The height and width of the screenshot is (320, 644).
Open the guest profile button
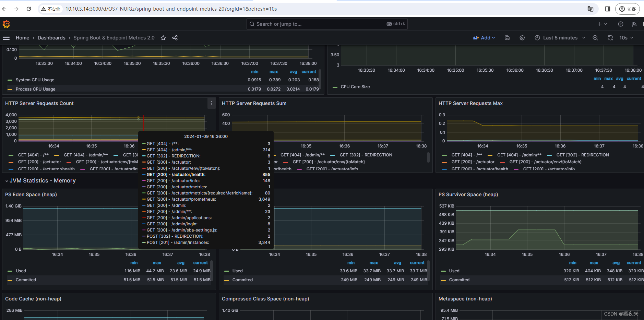[x=627, y=9]
